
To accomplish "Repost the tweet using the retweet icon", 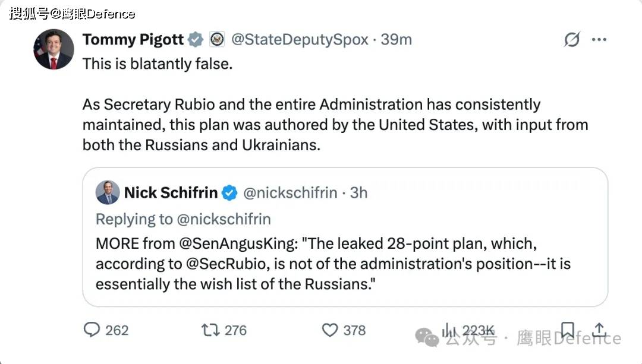I will 210,330.
